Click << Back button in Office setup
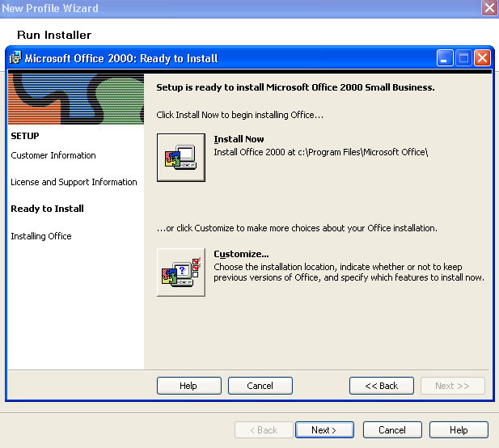 pos(382,386)
